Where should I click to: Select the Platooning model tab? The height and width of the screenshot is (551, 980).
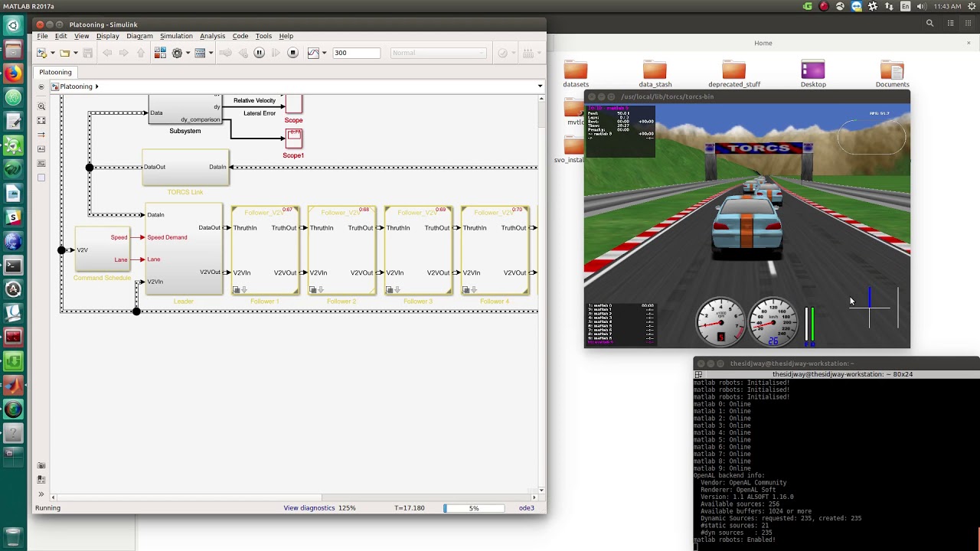(56, 72)
